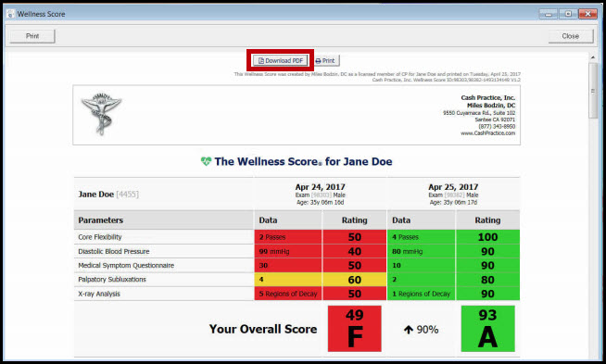This screenshot has width=606, height=364.
Task: Click the X-ray Analysis parameter
Action: pyautogui.click(x=99, y=294)
